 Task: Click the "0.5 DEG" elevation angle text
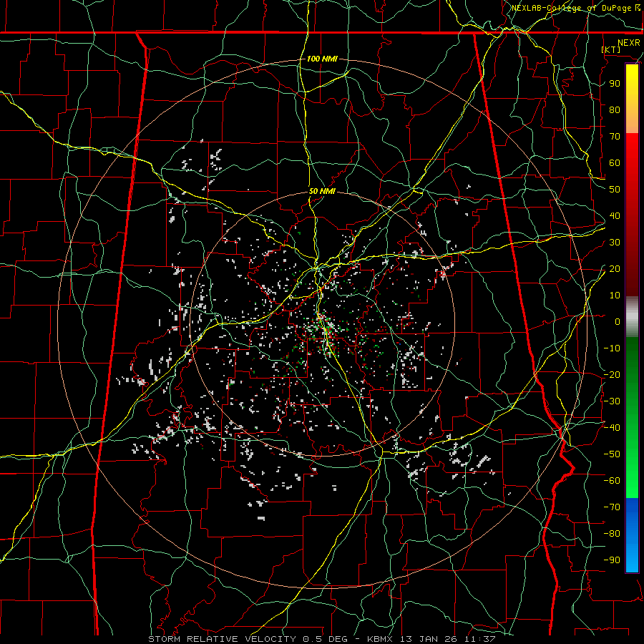pyautogui.click(x=325, y=639)
